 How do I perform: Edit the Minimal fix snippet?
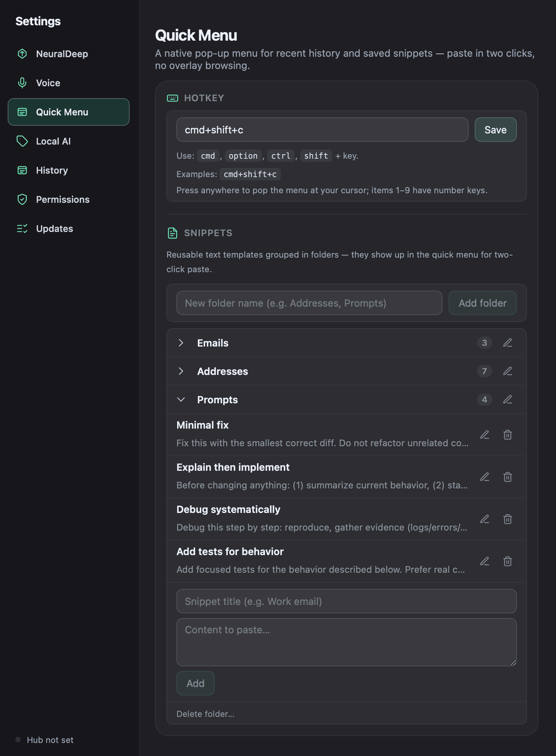click(x=485, y=435)
